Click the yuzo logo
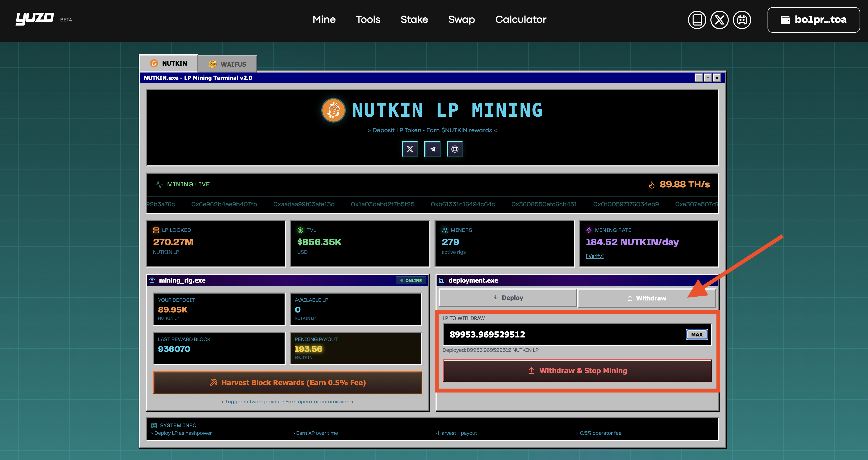Image resolution: width=868 pixels, height=460 pixels. click(x=35, y=19)
